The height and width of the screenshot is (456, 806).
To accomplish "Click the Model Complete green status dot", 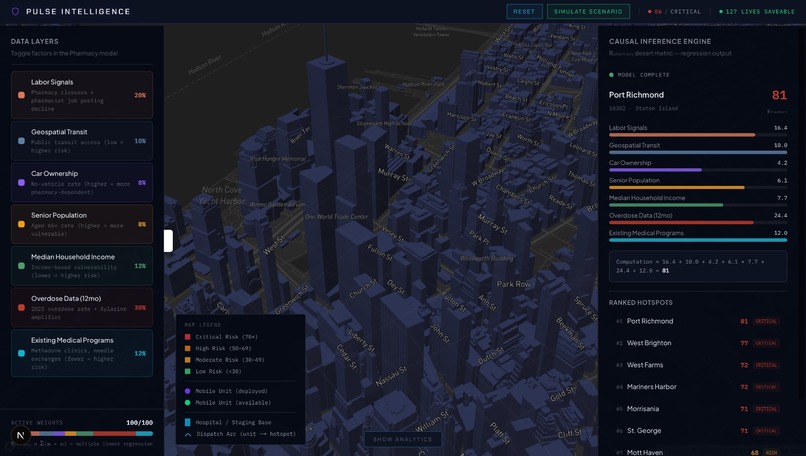I will (x=611, y=75).
